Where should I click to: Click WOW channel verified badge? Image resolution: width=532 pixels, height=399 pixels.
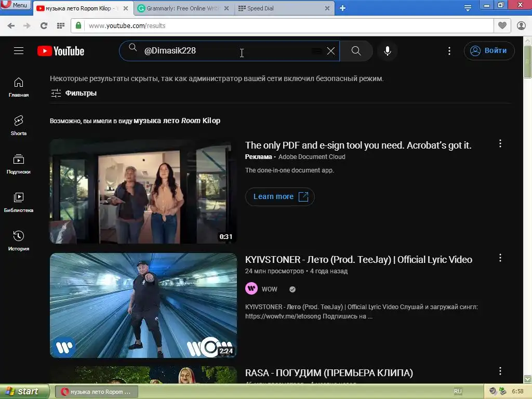click(x=292, y=289)
